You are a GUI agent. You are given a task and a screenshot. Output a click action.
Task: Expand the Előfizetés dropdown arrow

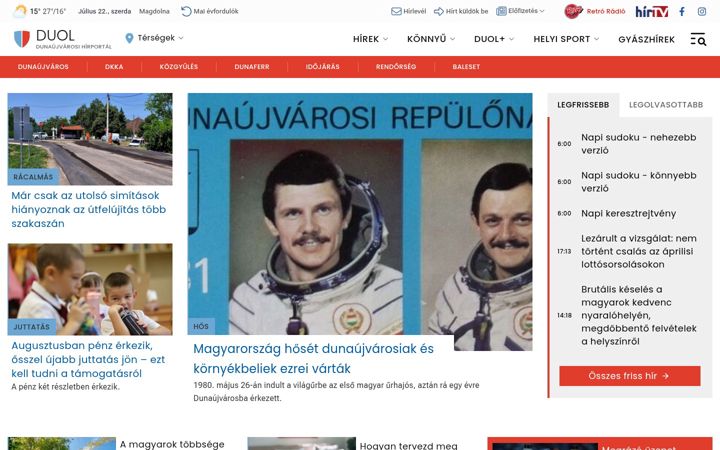(x=542, y=11)
